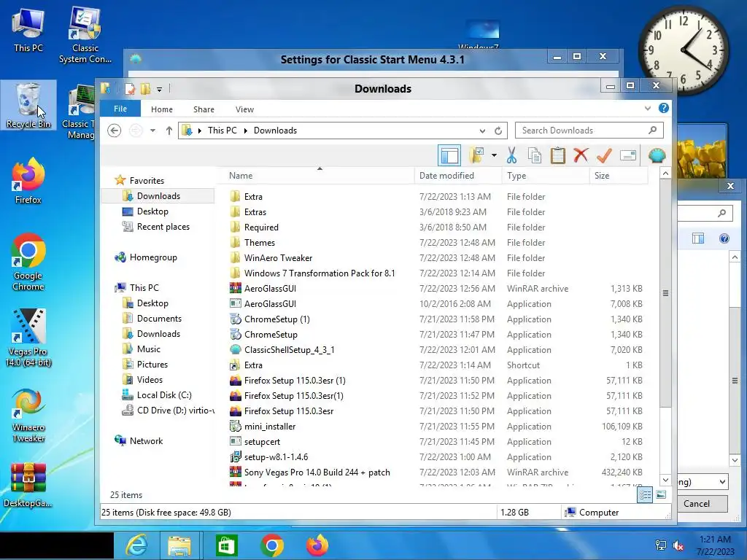Select Windows 7 Transformation Pack folder
The height and width of the screenshot is (560, 747).
coord(320,273)
